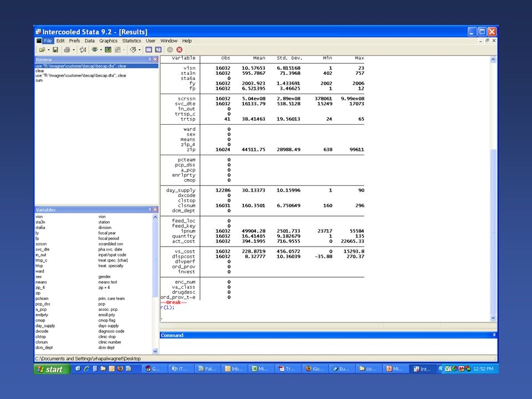This screenshot has width=532, height=399.
Task: Click the r(1); error link
Action: tap(167, 308)
